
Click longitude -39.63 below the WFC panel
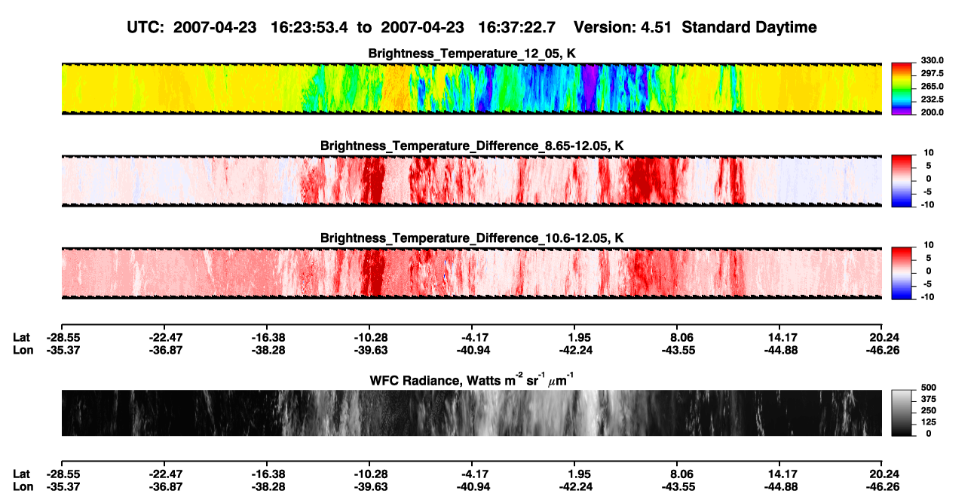click(x=369, y=487)
